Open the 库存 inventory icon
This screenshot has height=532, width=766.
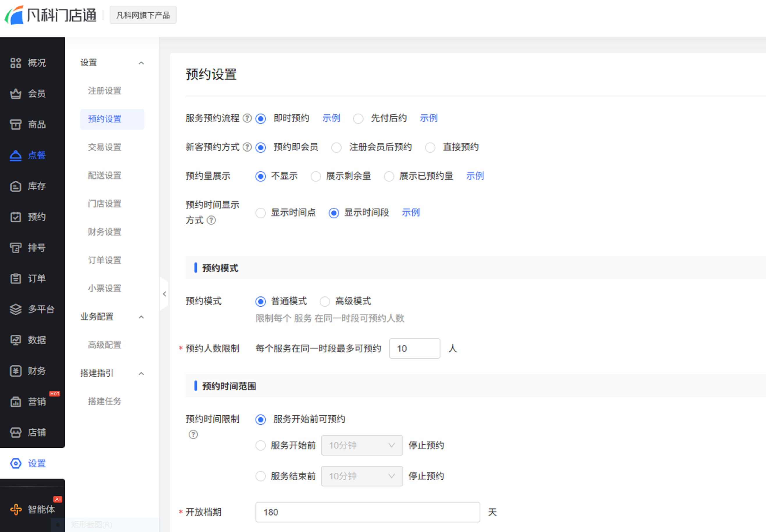click(16, 186)
